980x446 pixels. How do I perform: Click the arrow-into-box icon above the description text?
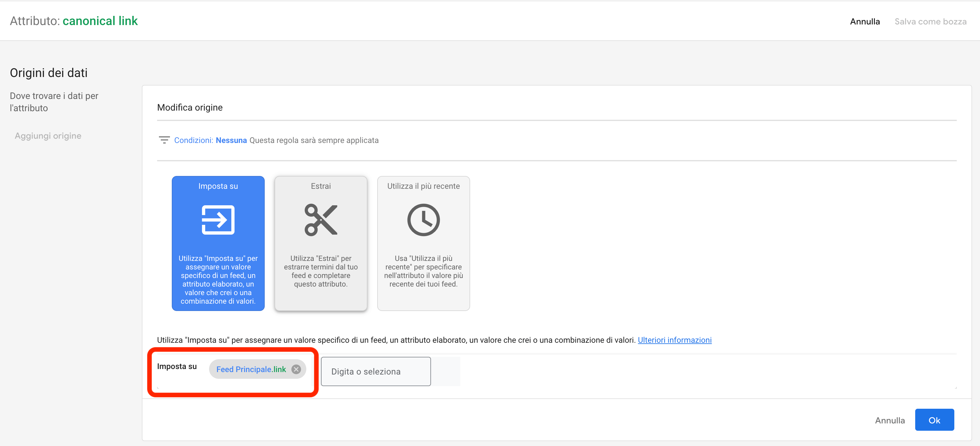(218, 220)
